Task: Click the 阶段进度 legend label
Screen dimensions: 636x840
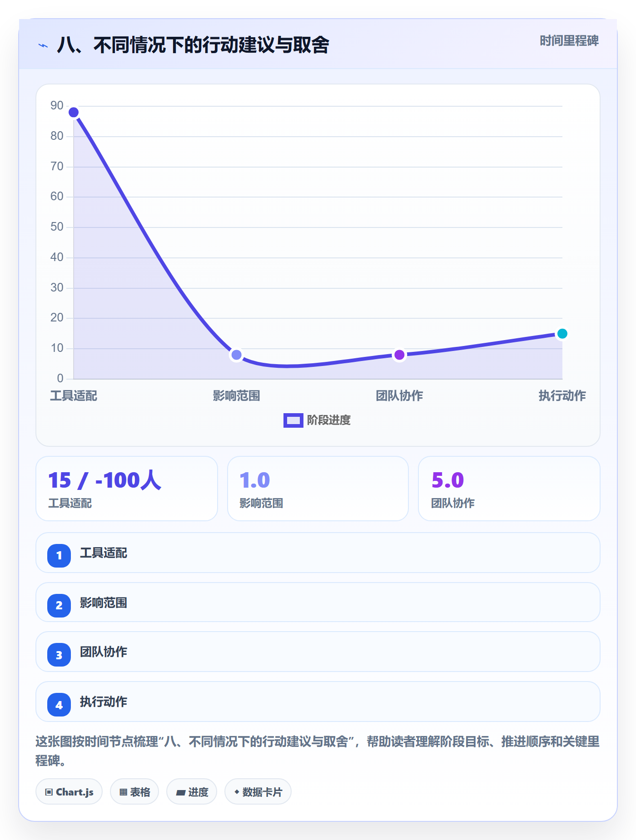Action: [329, 420]
